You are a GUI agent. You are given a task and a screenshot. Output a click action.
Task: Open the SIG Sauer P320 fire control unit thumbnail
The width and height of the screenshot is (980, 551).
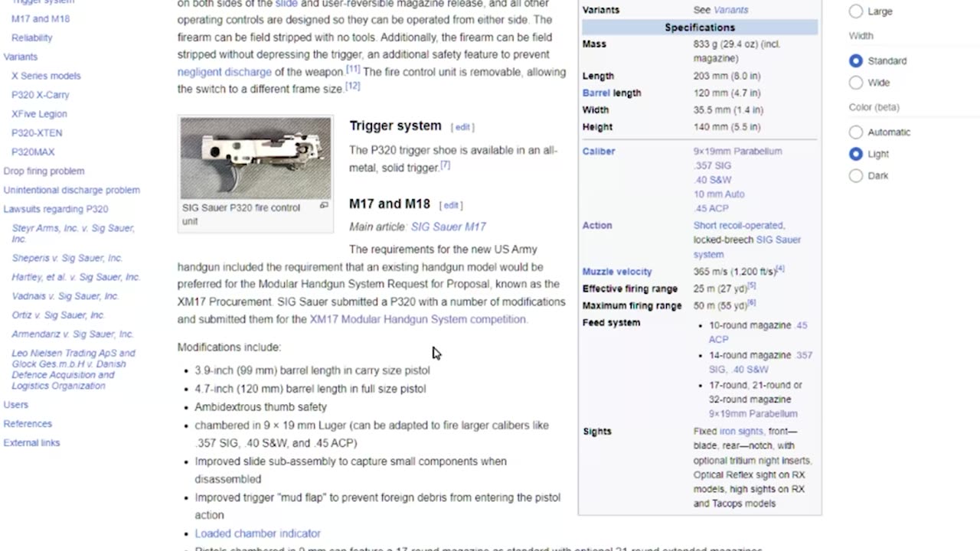click(x=256, y=158)
